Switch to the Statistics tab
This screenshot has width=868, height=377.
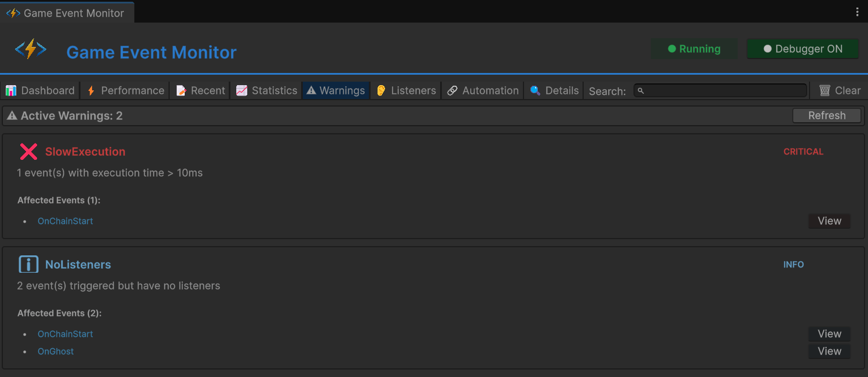coord(266,90)
